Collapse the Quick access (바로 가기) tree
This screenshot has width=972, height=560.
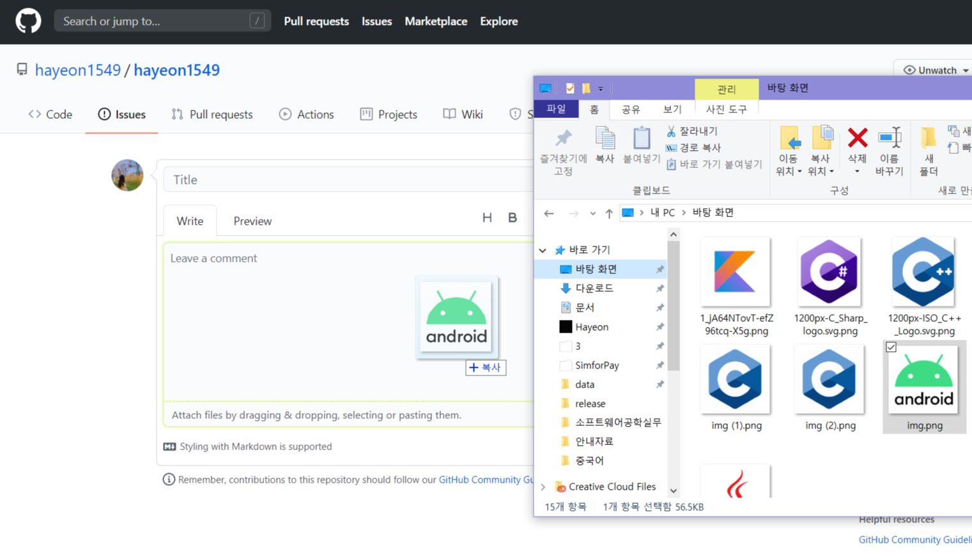coord(543,250)
